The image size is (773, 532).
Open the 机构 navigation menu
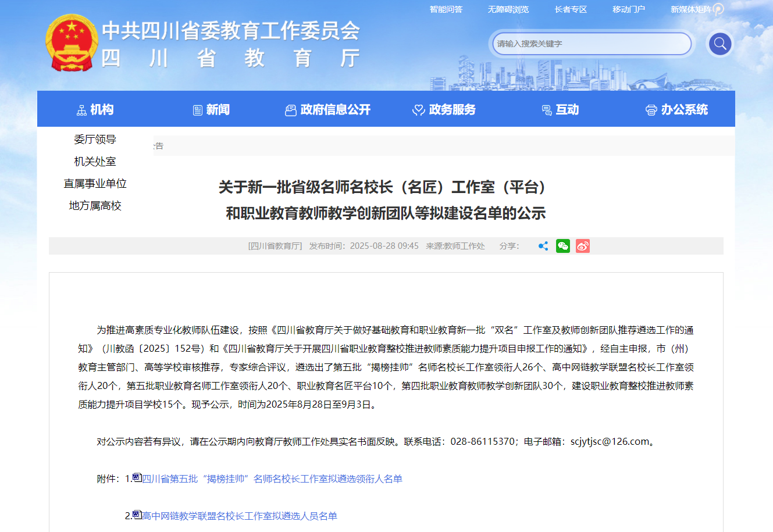(x=95, y=109)
